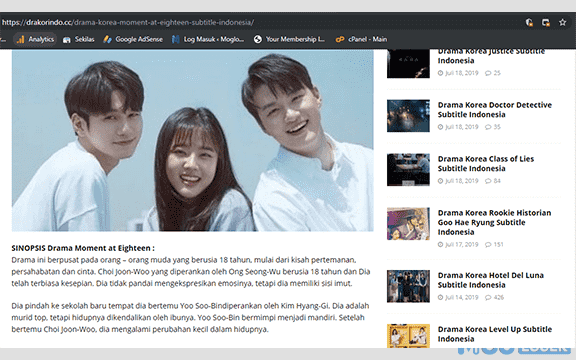Image resolution: width=576 pixels, height=360 pixels.
Task: Click the Moglo bookmark favicon
Action: click(176, 39)
